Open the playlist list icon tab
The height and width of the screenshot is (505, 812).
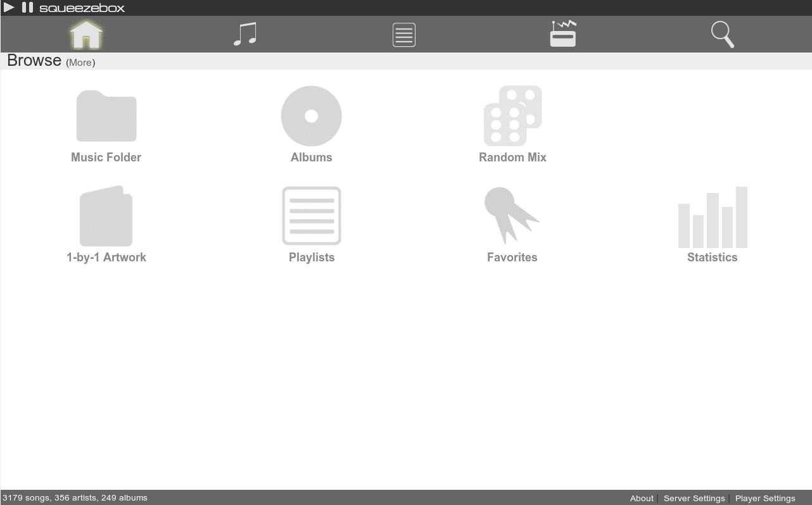(x=404, y=35)
